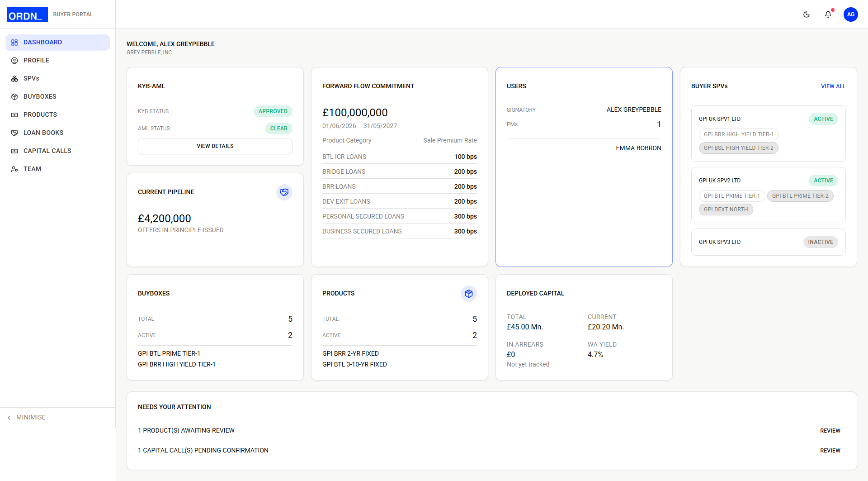Open the GPI UK SPV3 LTD card
868x481 pixels.
768,242
